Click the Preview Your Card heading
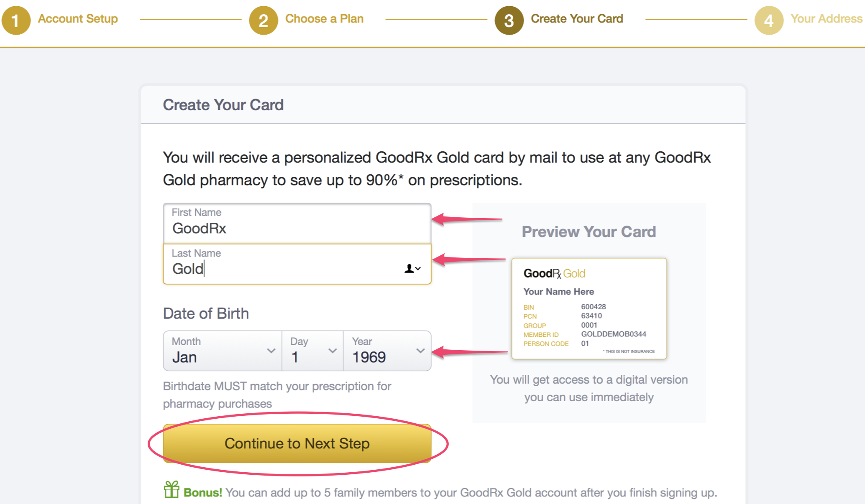865x504 pixels. coord(589,232)
